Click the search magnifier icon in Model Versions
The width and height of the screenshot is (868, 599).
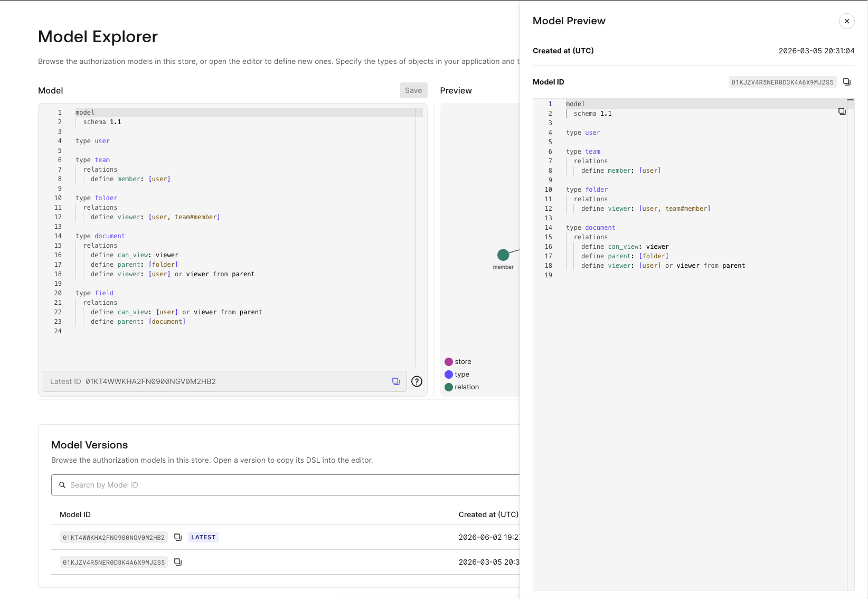[x=62, y=485]
